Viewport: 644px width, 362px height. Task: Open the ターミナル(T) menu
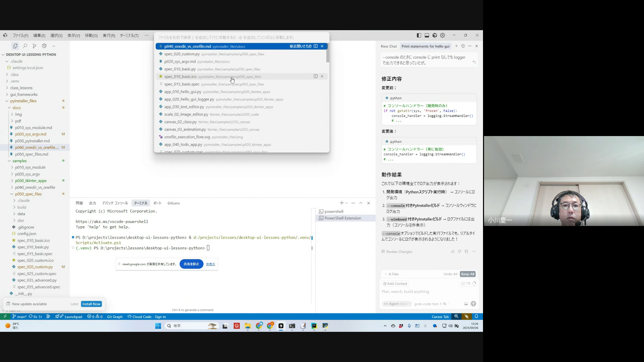click(129, 36)
